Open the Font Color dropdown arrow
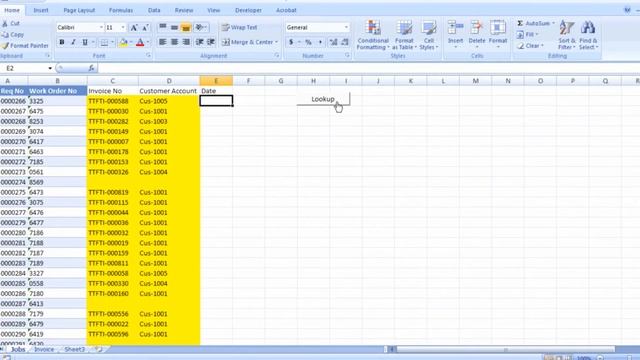Image resolution: width=640 pixels, height=360 pixels. pyautogui.click(x=148, y=42)
